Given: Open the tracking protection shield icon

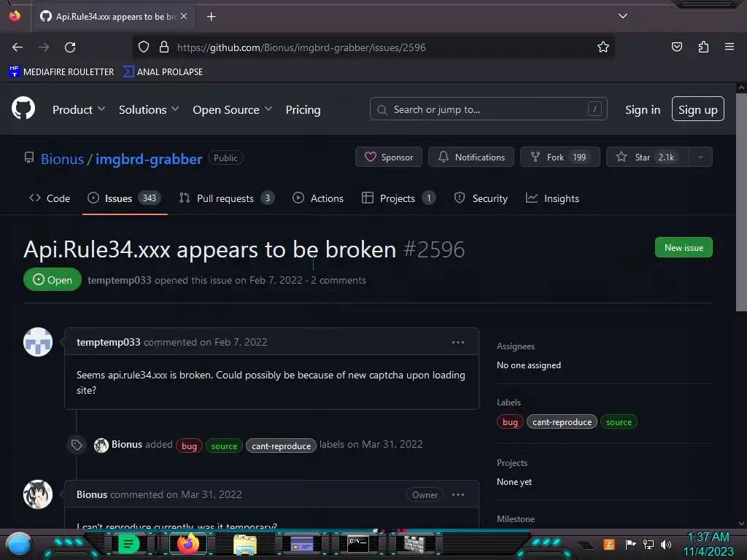Looking at the screenshot, I should (144, 47).
